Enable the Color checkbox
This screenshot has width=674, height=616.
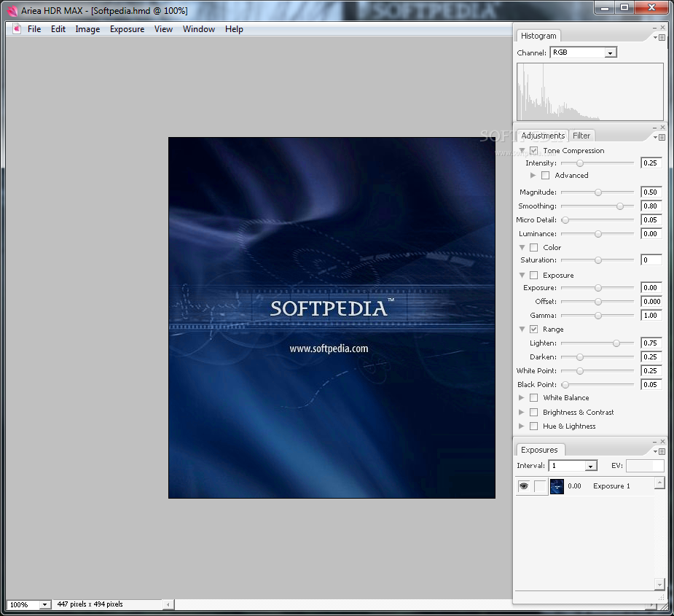533,248
